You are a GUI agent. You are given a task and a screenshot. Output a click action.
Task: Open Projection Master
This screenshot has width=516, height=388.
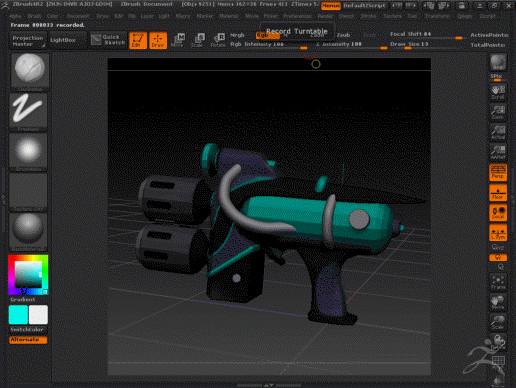(x=28, y=41)
